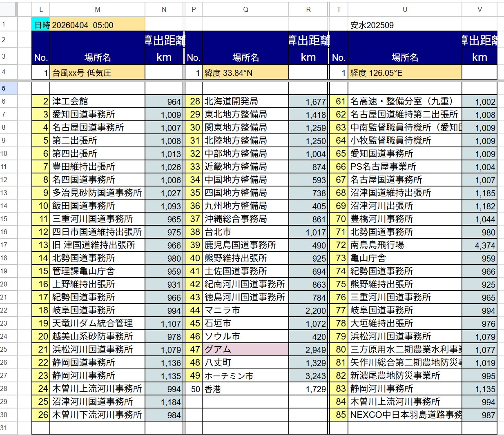Click the 南鳥島飛行場 distance value 4,374
Screen dimensions: 504x435
click(x=479, y=245)
